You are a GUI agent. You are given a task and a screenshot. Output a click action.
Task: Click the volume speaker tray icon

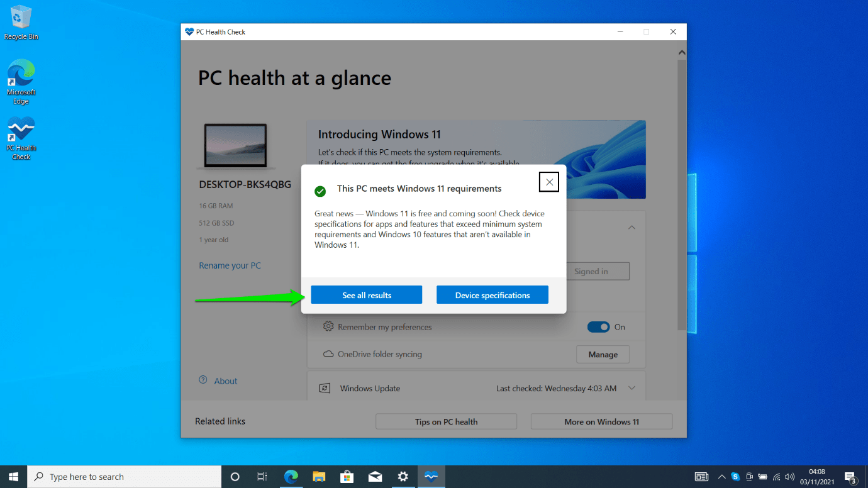tap(790, 477)
